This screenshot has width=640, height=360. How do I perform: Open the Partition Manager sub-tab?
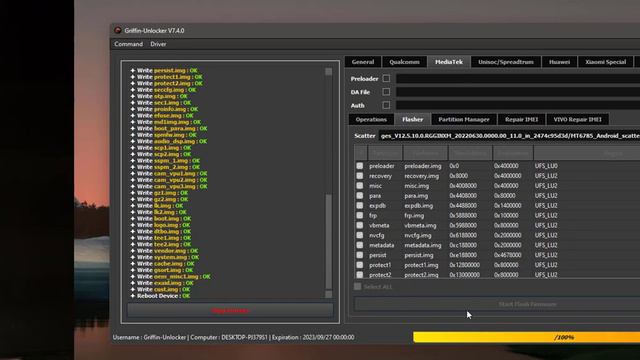(464, 120)
